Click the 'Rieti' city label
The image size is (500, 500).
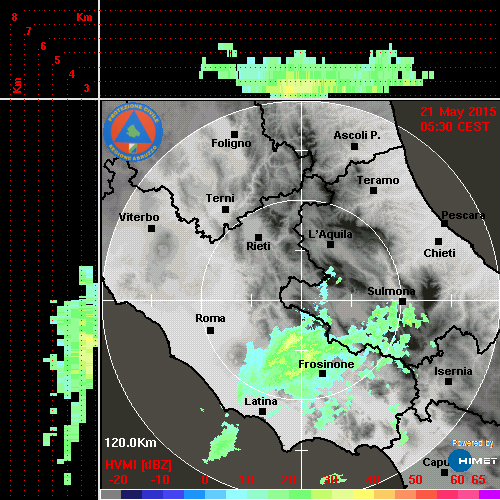coord(258,246)
